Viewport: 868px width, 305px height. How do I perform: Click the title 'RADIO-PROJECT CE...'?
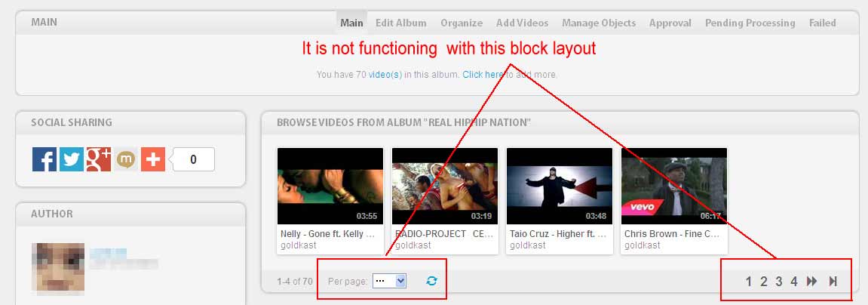point(444,234)
